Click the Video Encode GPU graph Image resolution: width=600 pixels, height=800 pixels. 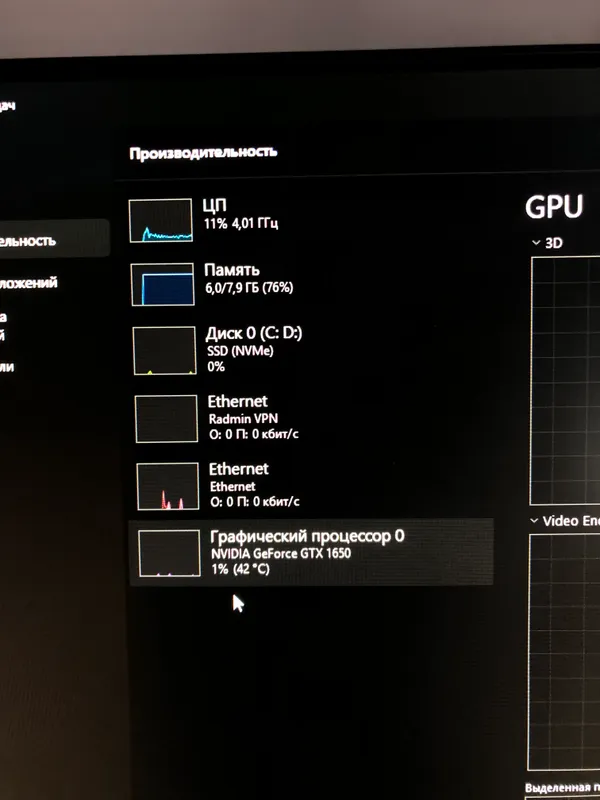click(x=564, y=652)
